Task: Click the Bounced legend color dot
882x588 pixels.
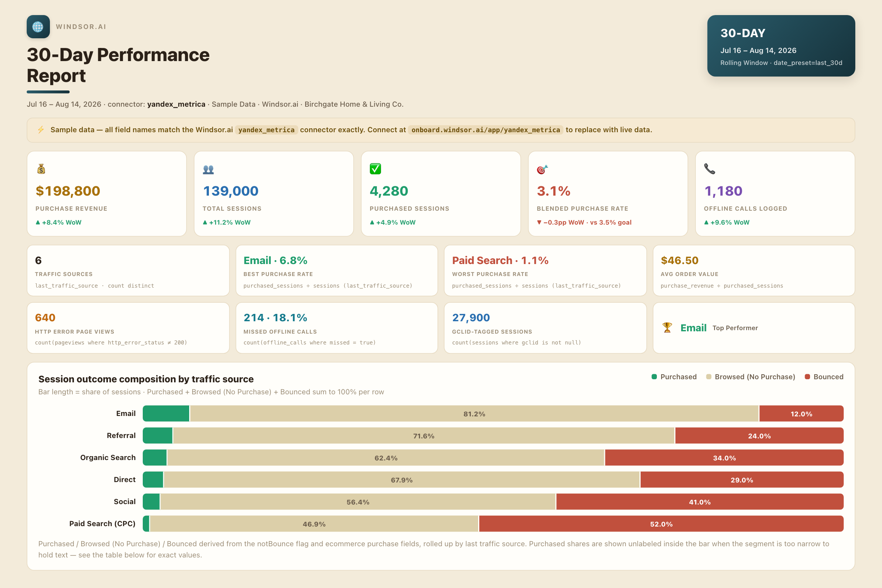Action: (x=807, y=377)
